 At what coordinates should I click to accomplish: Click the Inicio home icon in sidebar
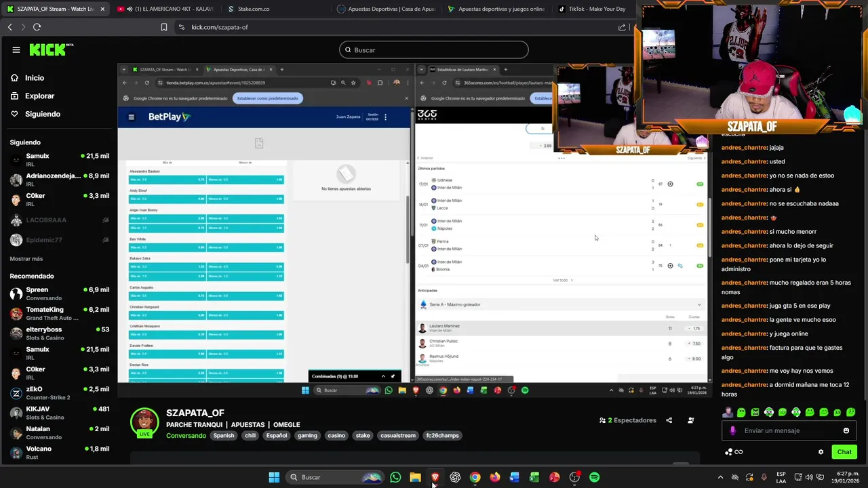tap(14, 78)
